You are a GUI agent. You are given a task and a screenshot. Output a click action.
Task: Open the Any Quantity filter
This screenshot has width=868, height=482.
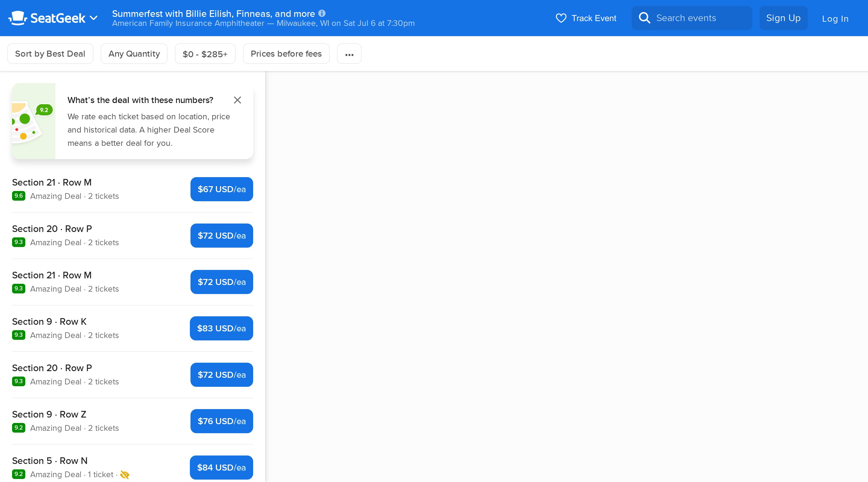coord(134,54)
